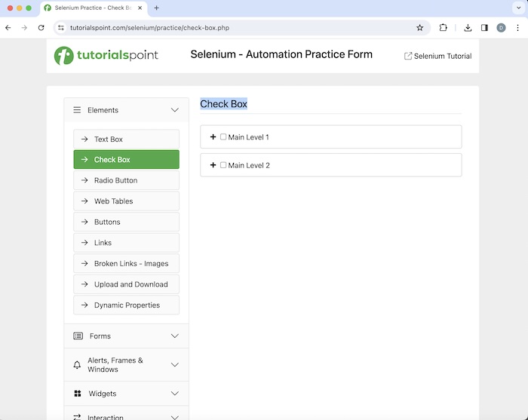Expand Main Level 1 plus sign
This screenshot has width=528, height=420.
[x=213, y=137]
